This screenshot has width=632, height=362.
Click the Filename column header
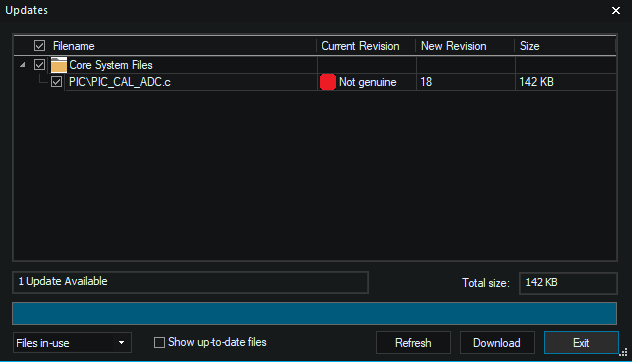coord(74,46)
